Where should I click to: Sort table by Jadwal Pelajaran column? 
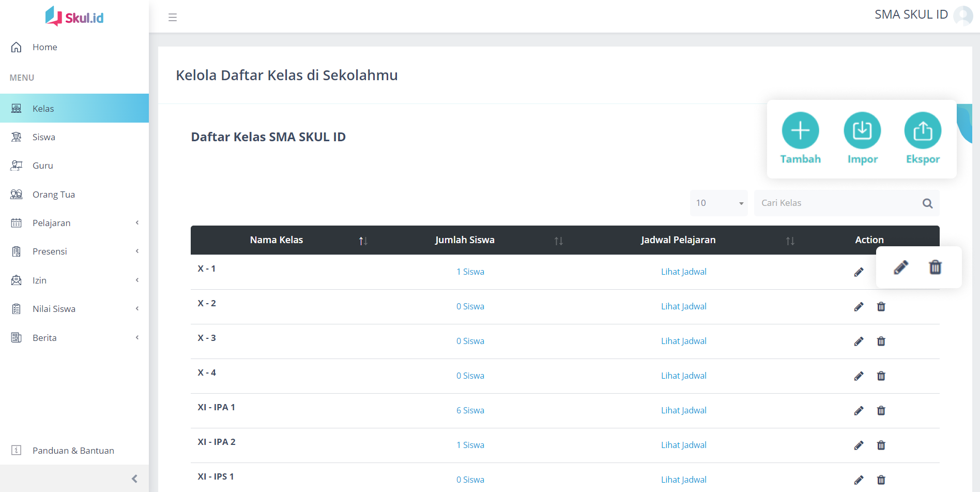(790, 241)
